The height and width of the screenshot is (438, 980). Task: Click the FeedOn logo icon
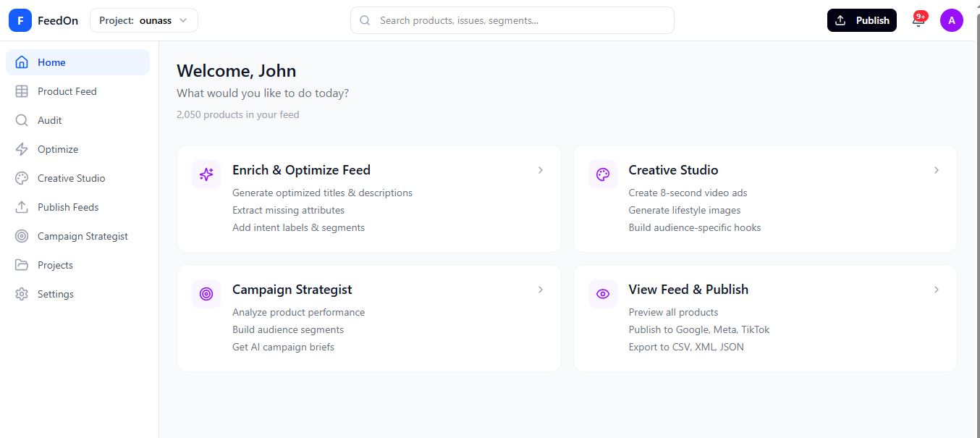coord(20,20)
